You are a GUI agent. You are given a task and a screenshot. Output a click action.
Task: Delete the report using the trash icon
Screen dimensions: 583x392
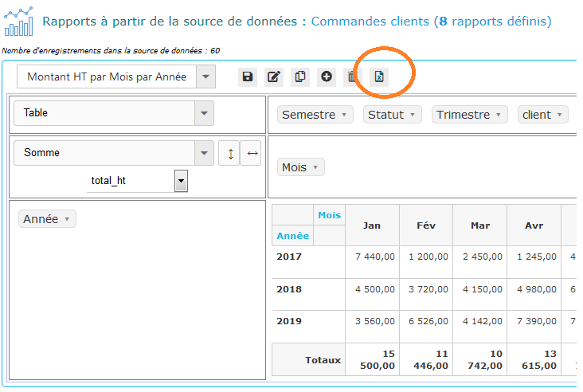point(352,76)
